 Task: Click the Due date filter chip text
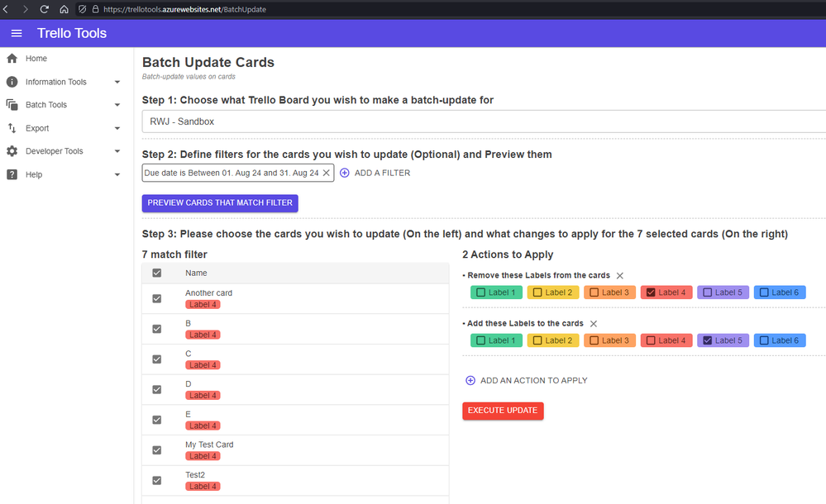click(232, 173)
